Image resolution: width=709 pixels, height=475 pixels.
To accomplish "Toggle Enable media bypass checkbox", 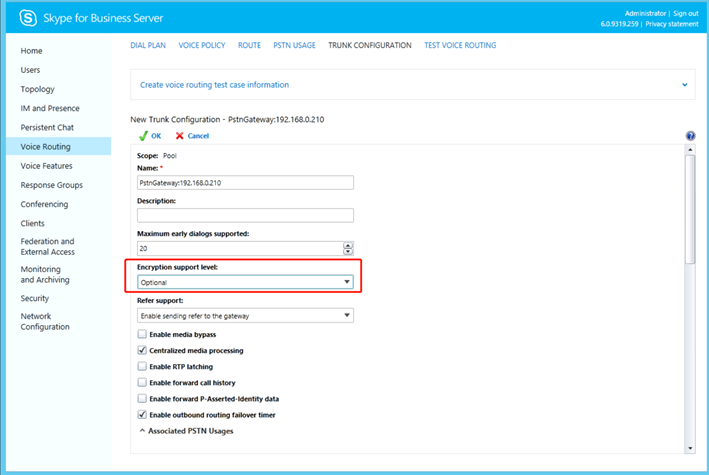I will pos(142,334).
